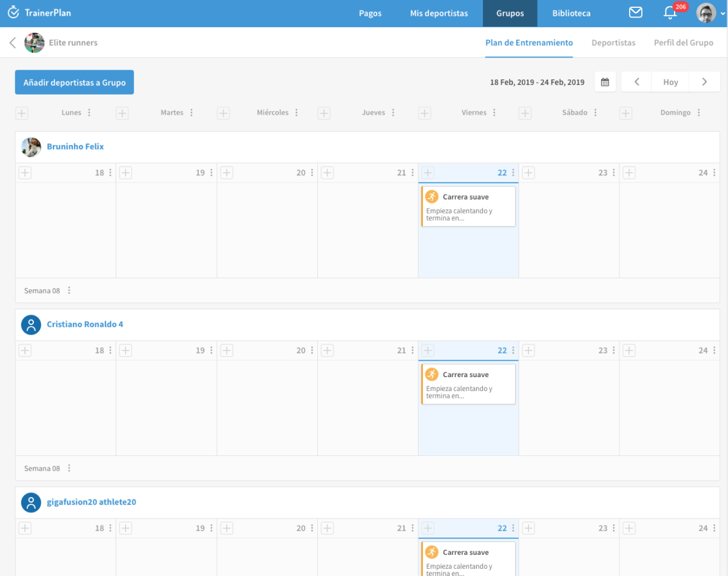The image size is (728, 576).
Task: Open the Biblioteca menu
Action: 571,13
